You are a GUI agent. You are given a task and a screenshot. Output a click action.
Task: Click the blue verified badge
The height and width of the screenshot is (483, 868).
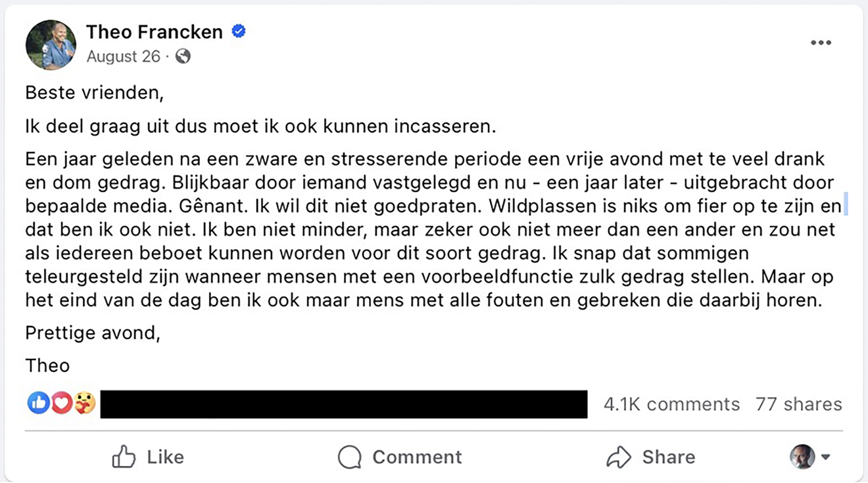click(239, 31)
